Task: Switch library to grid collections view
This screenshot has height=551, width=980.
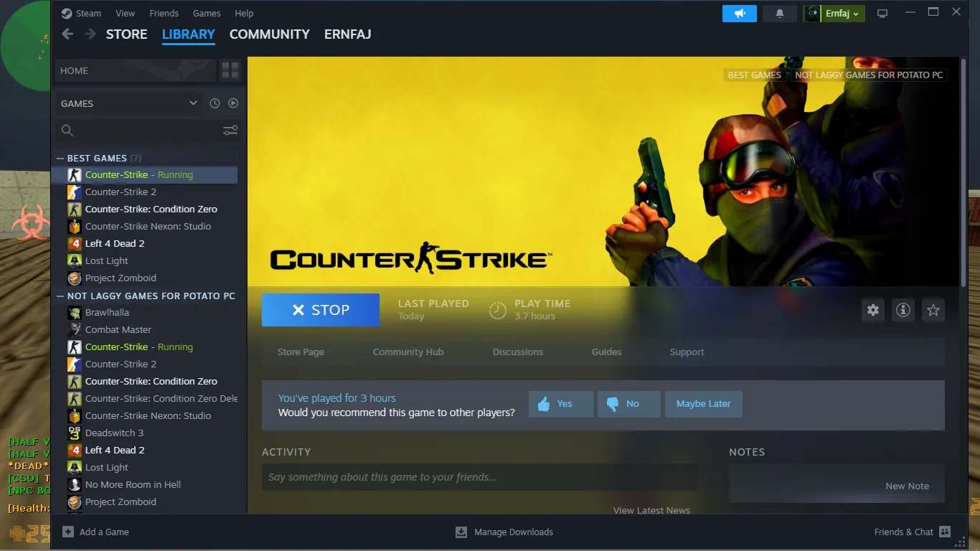Action: (230, 70)
